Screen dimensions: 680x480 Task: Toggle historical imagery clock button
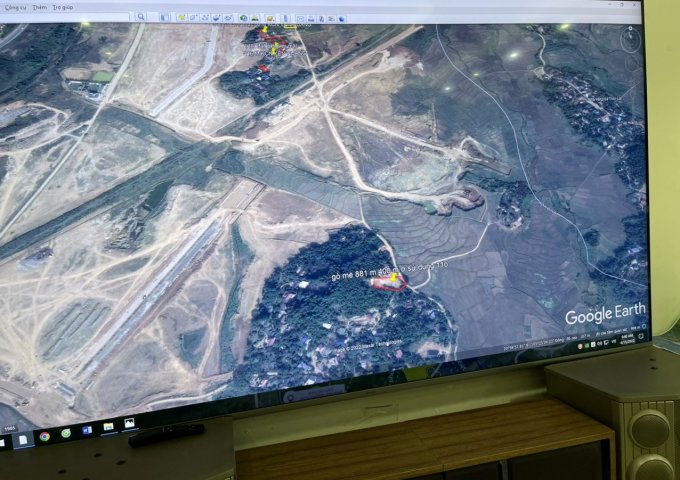[243, 18]
